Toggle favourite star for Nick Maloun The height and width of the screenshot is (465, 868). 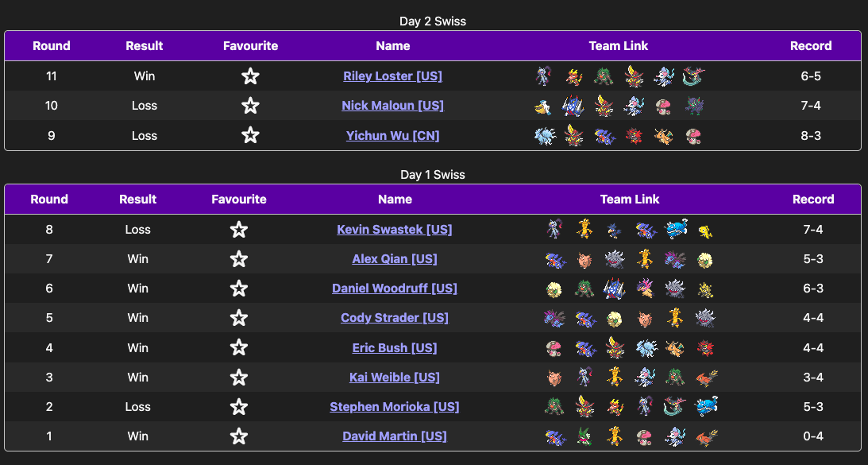point(250,106)
